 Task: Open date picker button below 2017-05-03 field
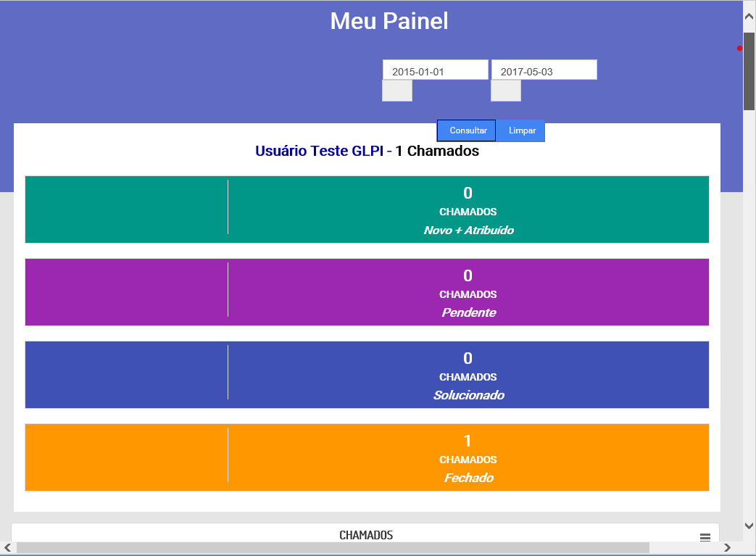tap(506, 91)
